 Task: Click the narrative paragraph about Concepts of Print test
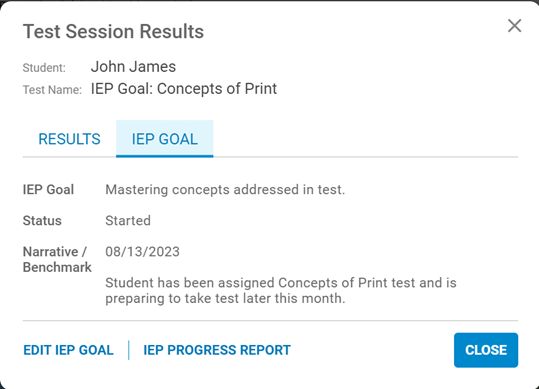click(281, 290)
